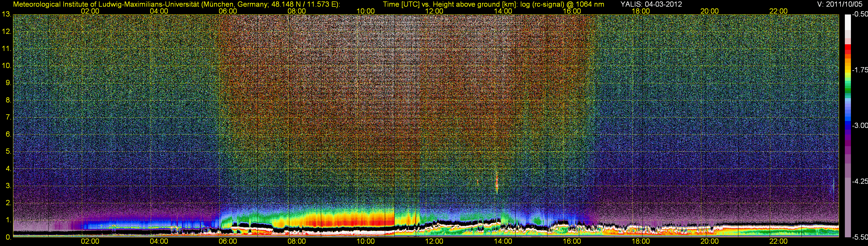This screenshot has height=246, width=868.
Task: Click the 18:00 label on the top time axis
Action: tap(641, 11)
